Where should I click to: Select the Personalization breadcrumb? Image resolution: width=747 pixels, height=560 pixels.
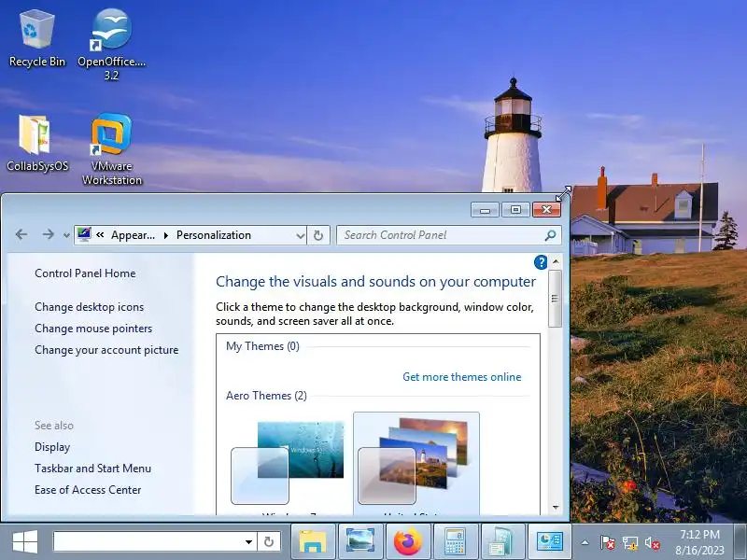214,235
